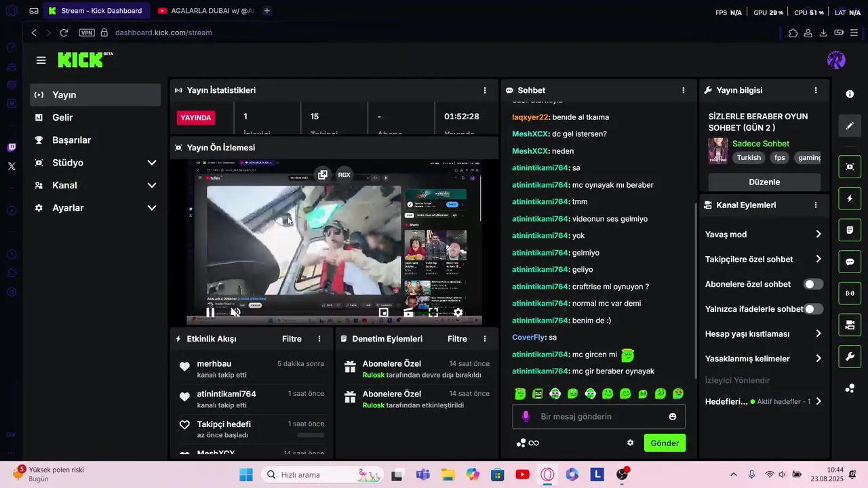
Task: Click the wrench icon in the right rail
Action: point(850,357)
